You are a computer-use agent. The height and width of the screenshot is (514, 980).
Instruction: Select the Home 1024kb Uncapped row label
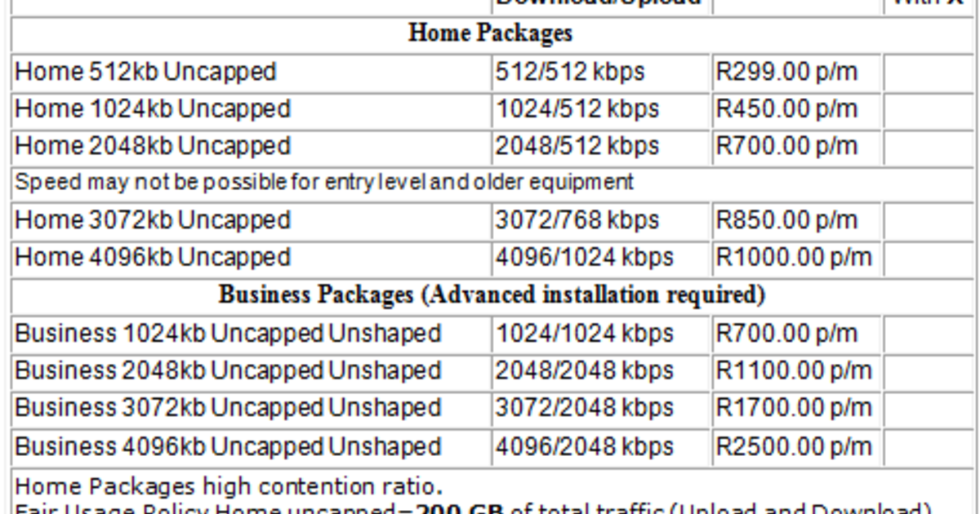(x=153, y=109)
